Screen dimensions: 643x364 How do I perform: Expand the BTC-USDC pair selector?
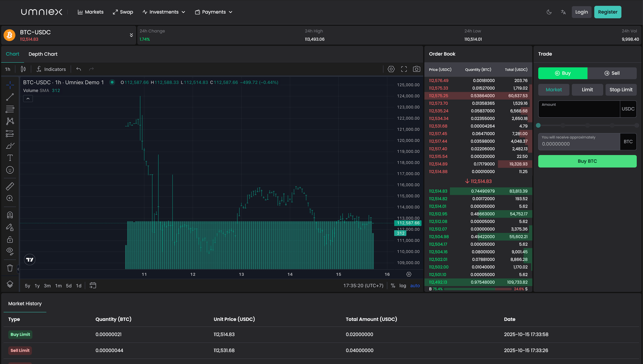pyautogui.click(x=130, y=35)
